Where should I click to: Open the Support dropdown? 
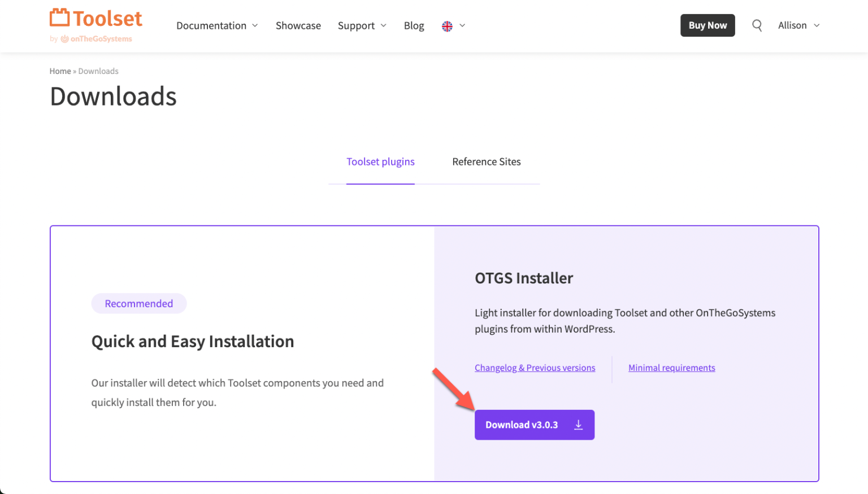pos(362,25)
